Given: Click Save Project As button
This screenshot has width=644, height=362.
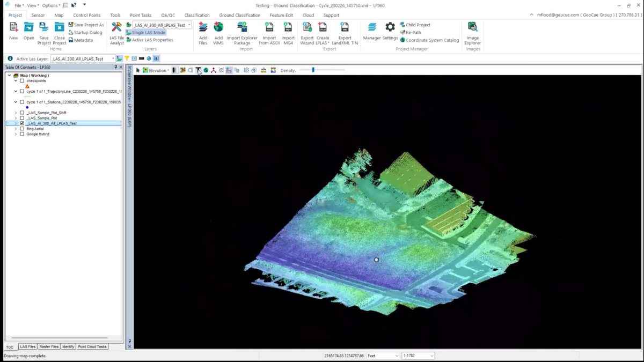Looking at the screenshot, I should (x=86, y=25).
